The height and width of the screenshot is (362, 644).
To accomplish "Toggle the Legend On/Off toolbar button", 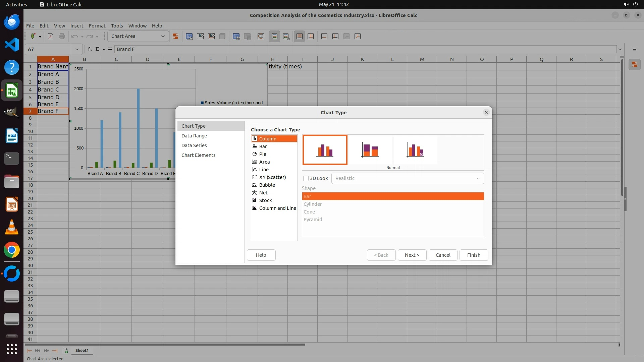I will coord(274,36).
